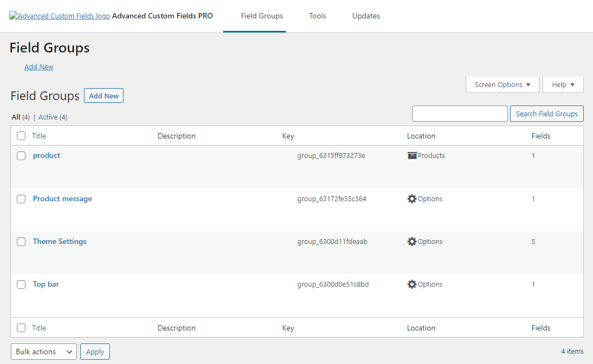The height and width of the screenshot is (364, 593).
Task: Click the Options gear icon in Top bar row
Action: 412,284
